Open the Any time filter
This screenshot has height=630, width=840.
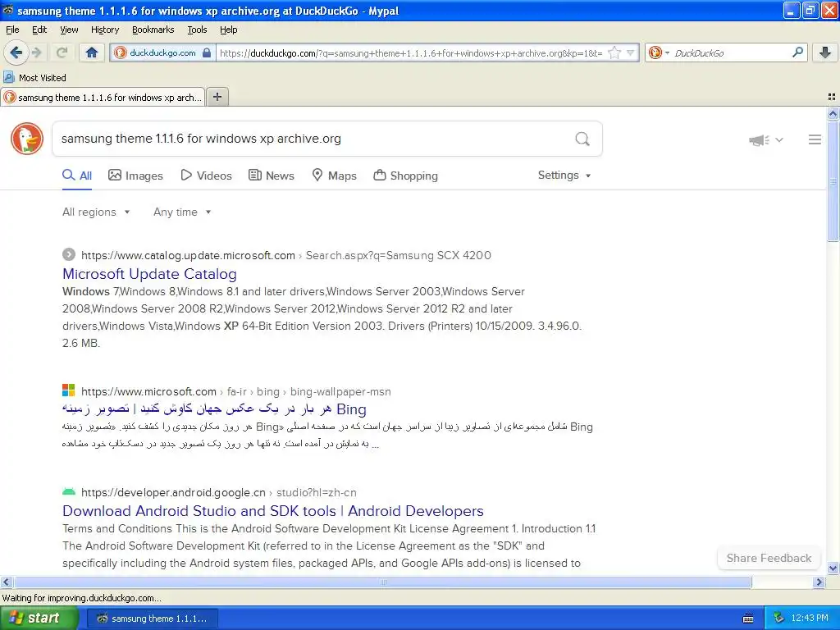point(182,212)
